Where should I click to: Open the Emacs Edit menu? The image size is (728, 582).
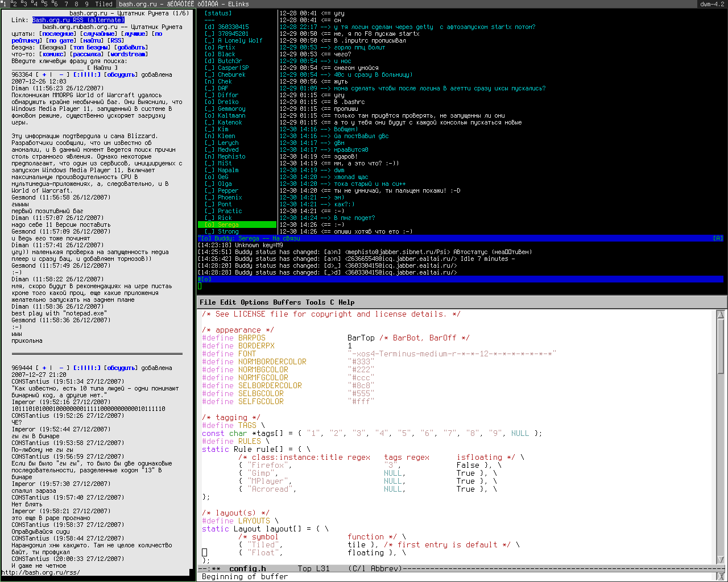(228, 302)
